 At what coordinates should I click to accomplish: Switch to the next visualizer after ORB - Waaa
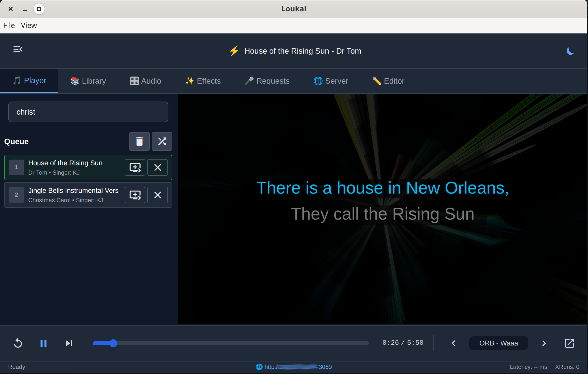click(x=544, y=343)
